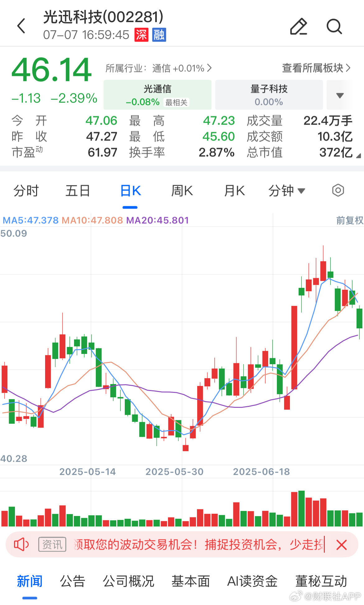Switch to 月K chart tab
364x605 pixels.
tap(235, 190)
